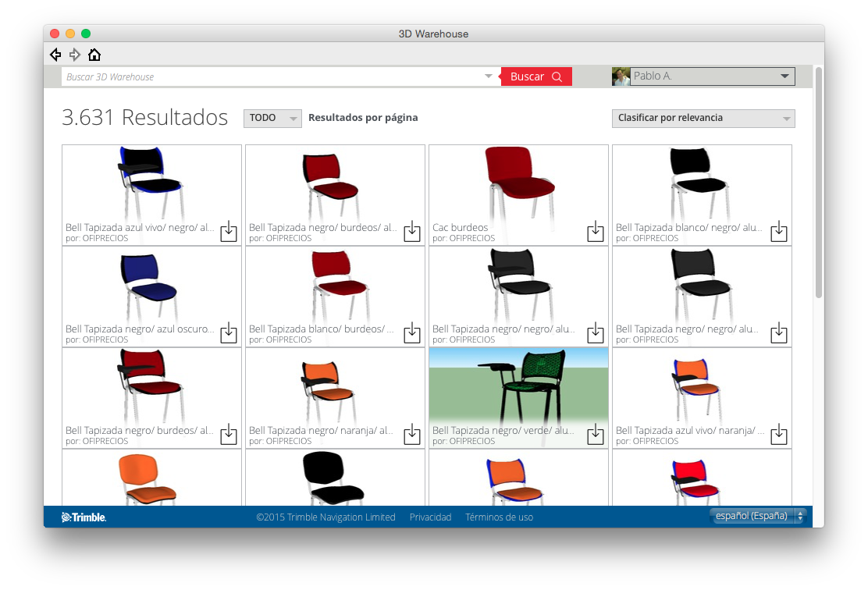Download Bell Tapizada blanco/ burdeos model
The image size is (868, 590).
(x=412, y=332)
